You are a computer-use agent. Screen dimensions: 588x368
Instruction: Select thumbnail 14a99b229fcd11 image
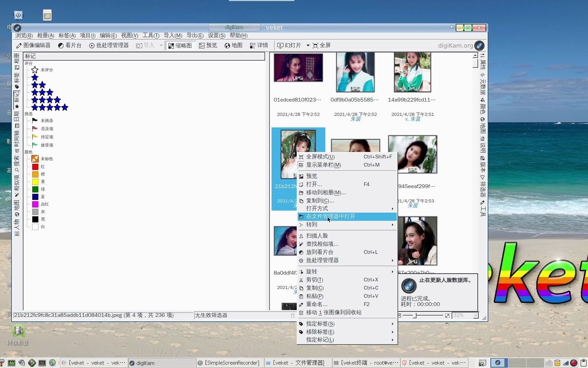tap(412, 72)
